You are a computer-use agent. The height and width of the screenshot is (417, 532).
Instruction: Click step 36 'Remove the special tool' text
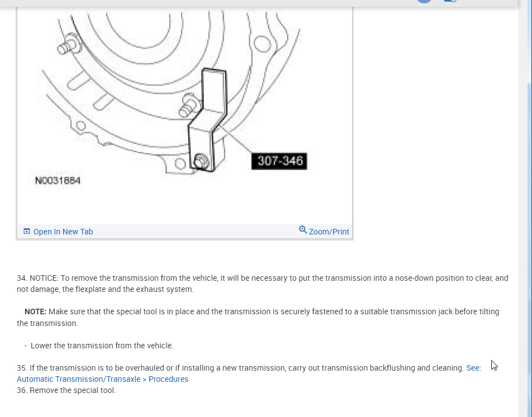(66, 390)
